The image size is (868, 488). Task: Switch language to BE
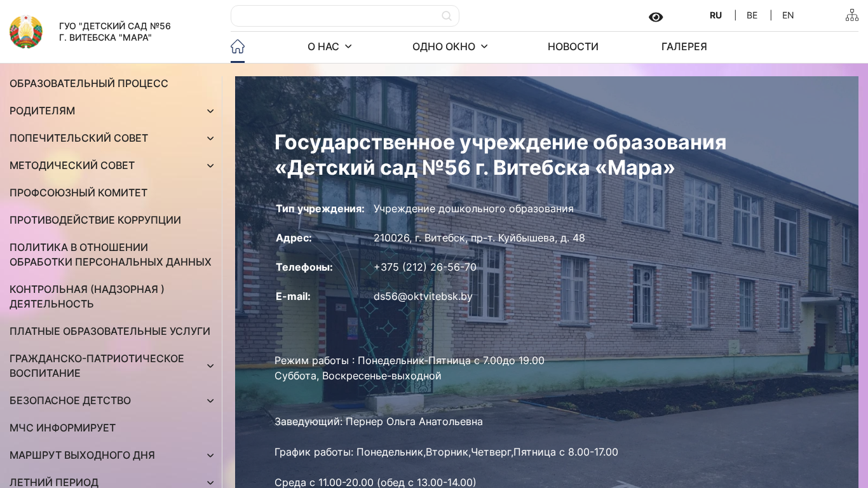click(752, 15)
